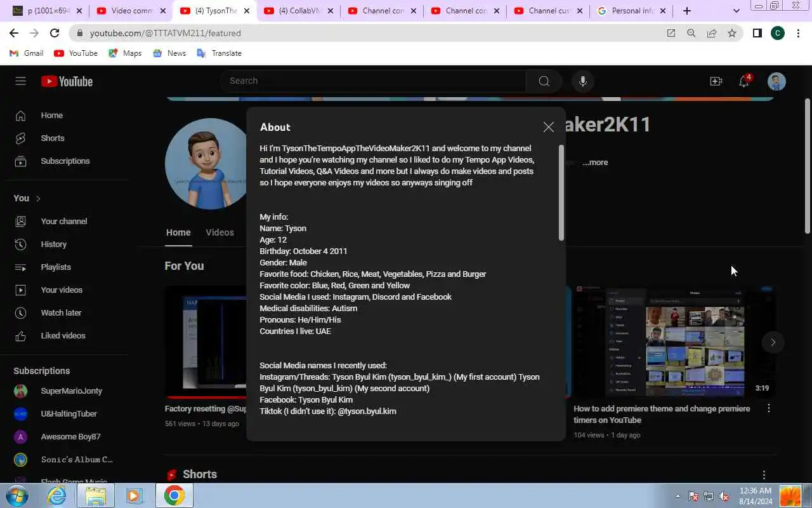
Task: Open notifications bell with 4 alerts
Action: point(744,81)
